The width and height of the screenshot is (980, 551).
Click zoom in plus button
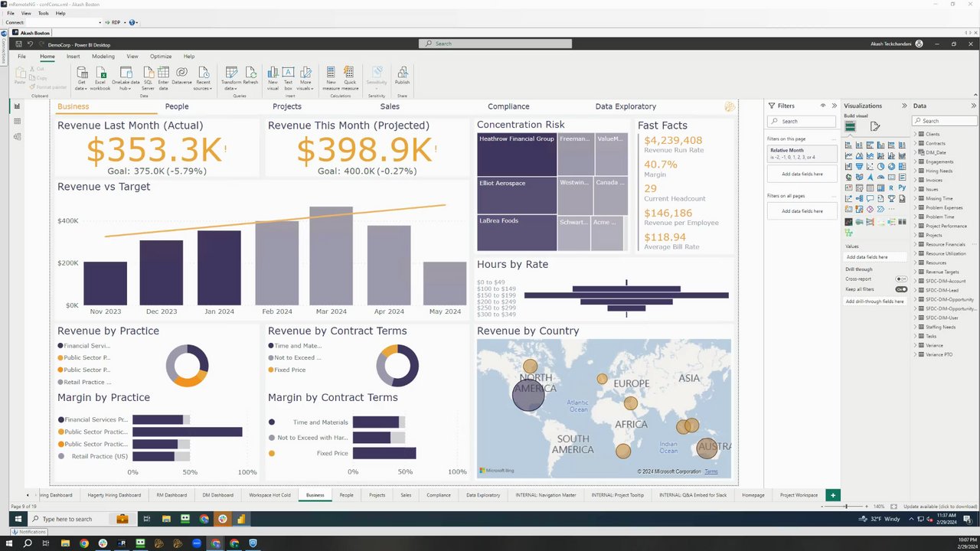867,507
